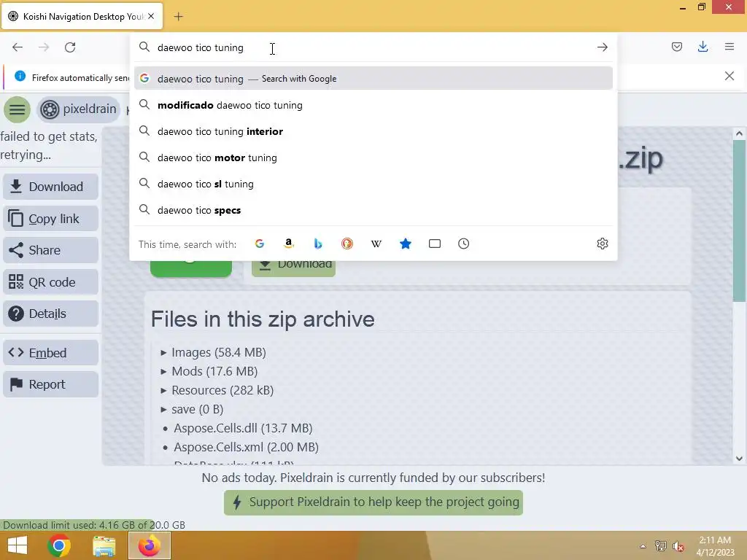Open File Explorer from taskbar

coord(104,545)
